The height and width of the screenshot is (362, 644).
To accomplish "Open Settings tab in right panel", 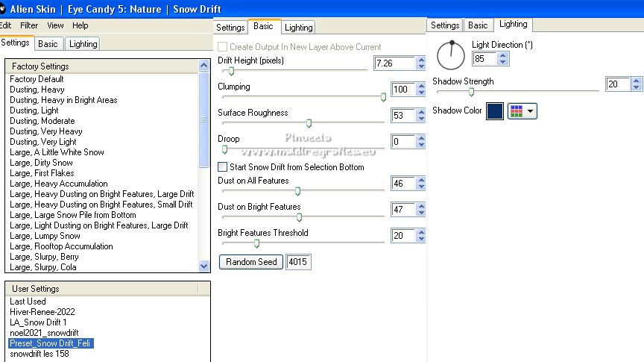I will tap(445, 25).
